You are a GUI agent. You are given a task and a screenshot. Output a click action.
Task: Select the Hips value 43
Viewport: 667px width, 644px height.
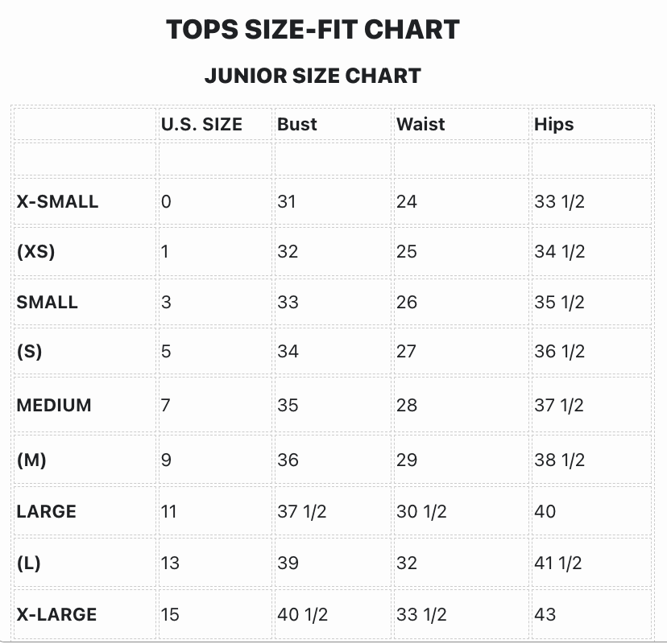pyautogui.click(x=545, y=614)
